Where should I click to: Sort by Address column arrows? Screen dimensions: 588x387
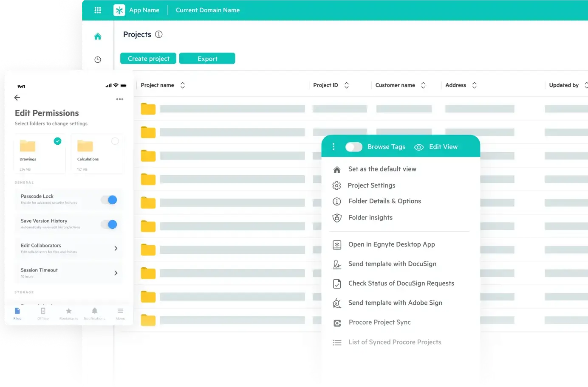pyautogui.click(x=475, y=85)
